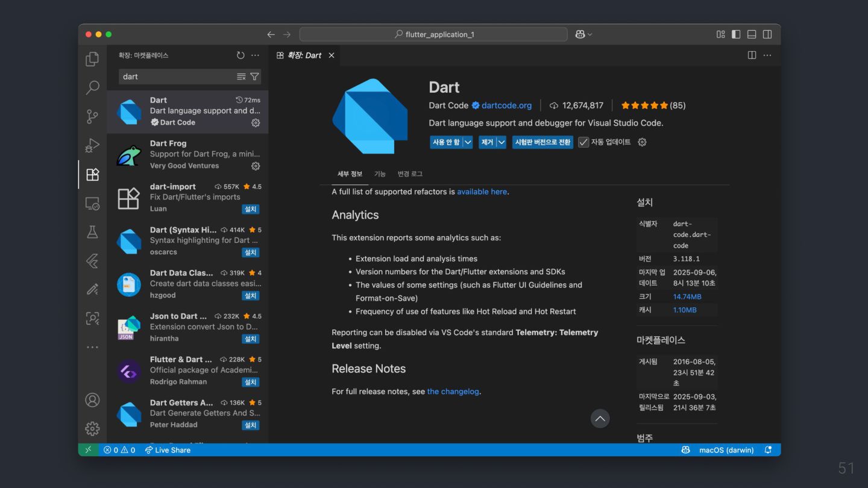Open the Manage gear in activity bar
This screenshot has height=488, width=868.
(x=92, y=428)
